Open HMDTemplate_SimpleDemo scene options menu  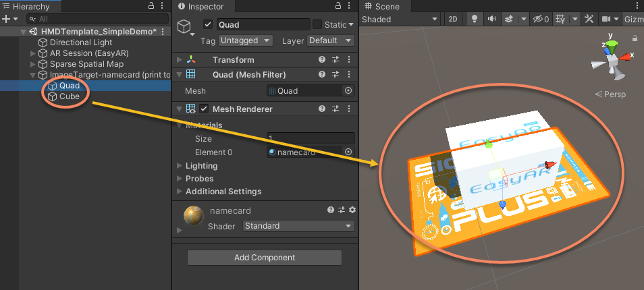163,32
